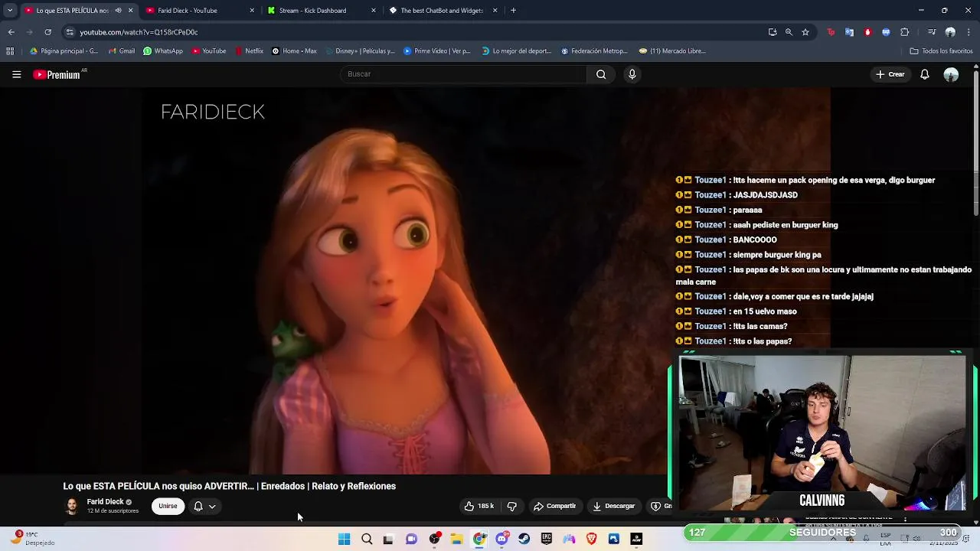Focus the Buscar search field
This screenshot has height=551, width=980.
coord(464,74)
